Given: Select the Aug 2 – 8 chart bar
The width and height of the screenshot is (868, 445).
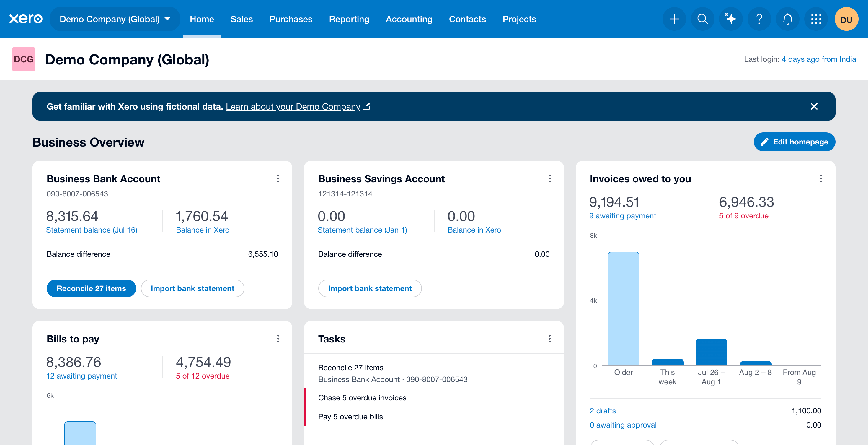Looking at the screenshot, I should pyautogui.click(x=756, y=363).
